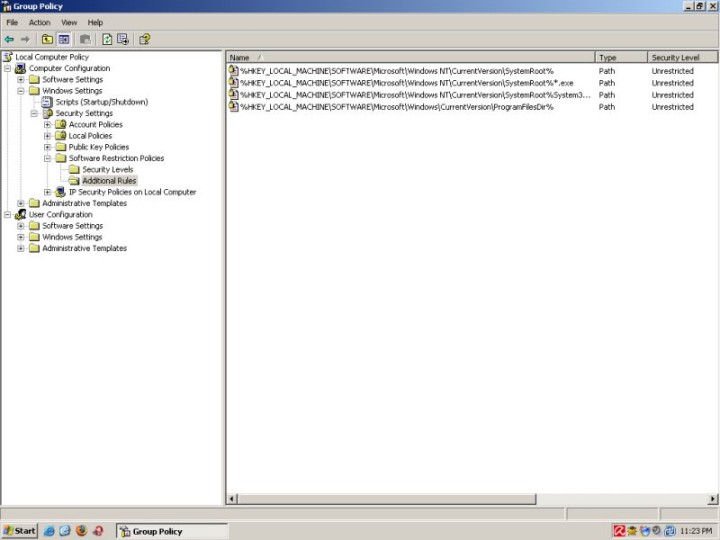Click the Firefox icon in Quick Launch
Screen dimensions: 720x540
click(x=81, y=531)
